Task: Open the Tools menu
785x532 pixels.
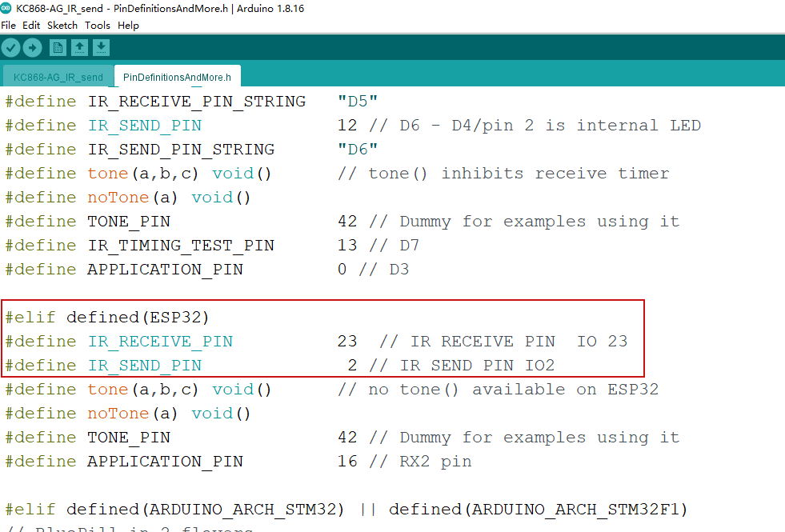Action: pyautogui.click(x=97, y=25)
